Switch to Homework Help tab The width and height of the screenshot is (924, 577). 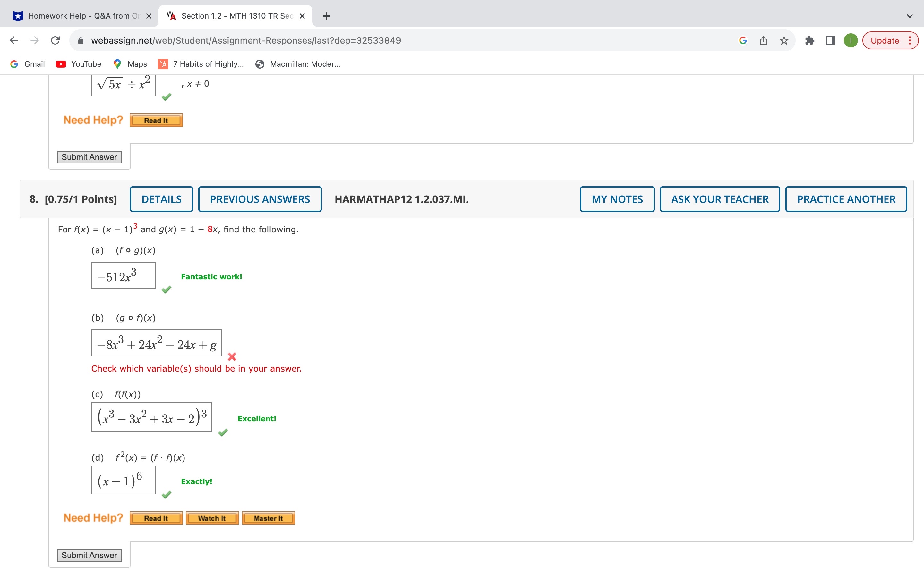click(78, 16)
